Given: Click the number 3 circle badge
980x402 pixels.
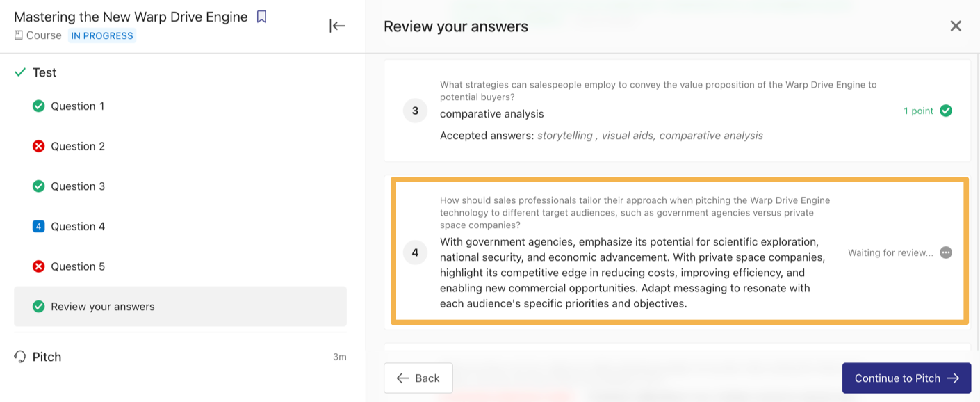Looking at the screenshot, I should 415,111.
